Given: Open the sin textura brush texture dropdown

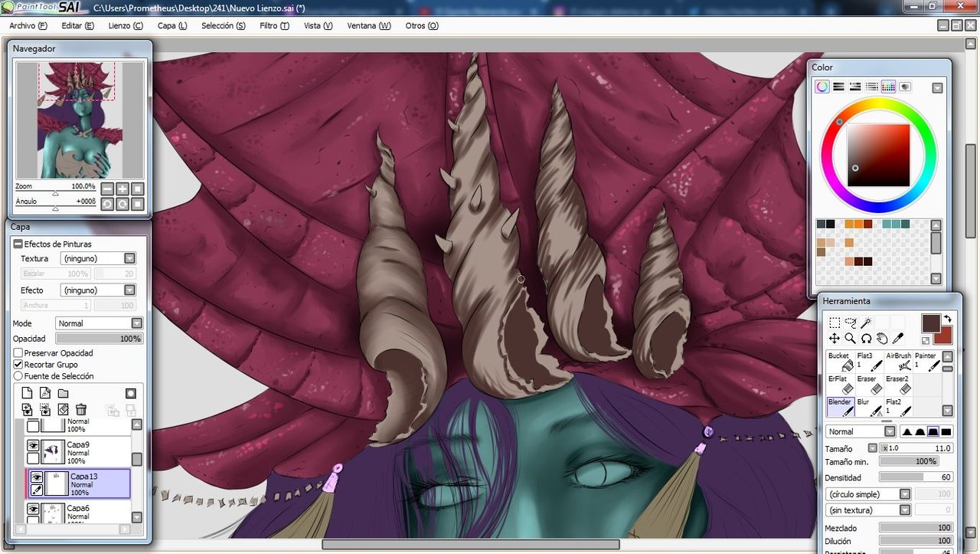Looking at the screenshot, I should pyautogui.click(x=904, y=510).
